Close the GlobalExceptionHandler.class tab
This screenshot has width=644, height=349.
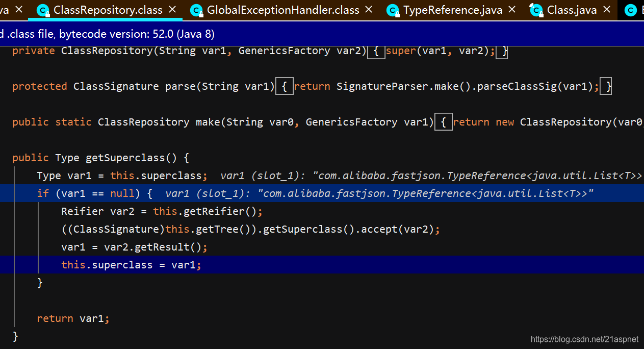[x=369, y=9]
